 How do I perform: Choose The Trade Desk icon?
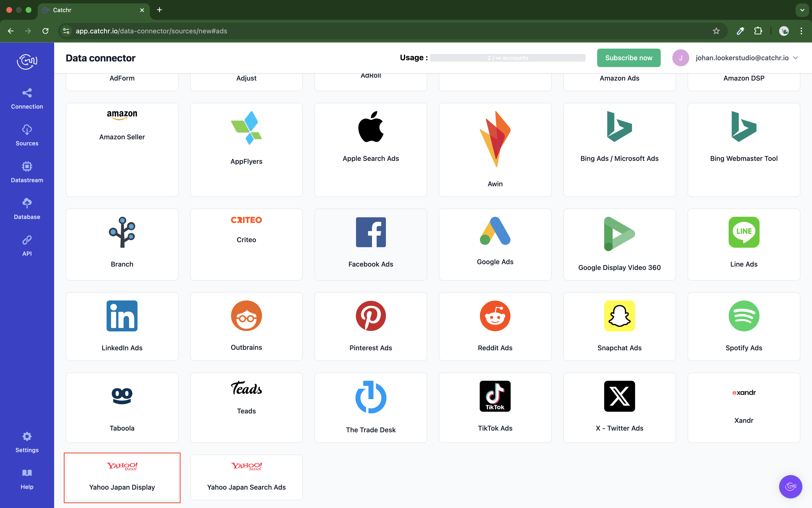click(x=371, y=397)
